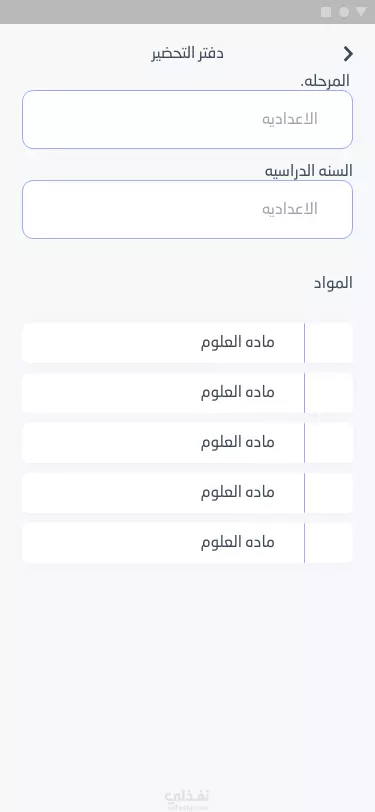
Task: Click the المواد section heading
Action: point(333,283)
